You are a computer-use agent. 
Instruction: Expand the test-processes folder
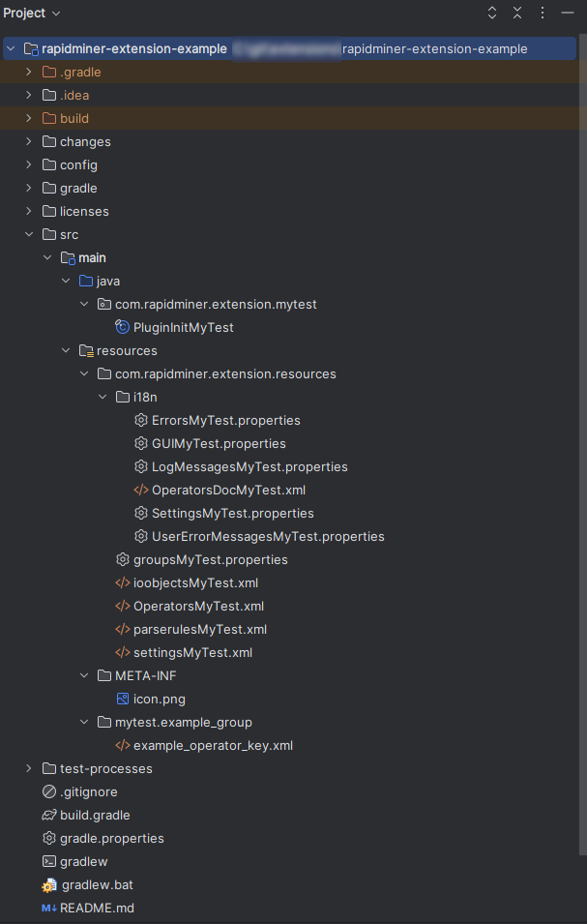point(28,768)
